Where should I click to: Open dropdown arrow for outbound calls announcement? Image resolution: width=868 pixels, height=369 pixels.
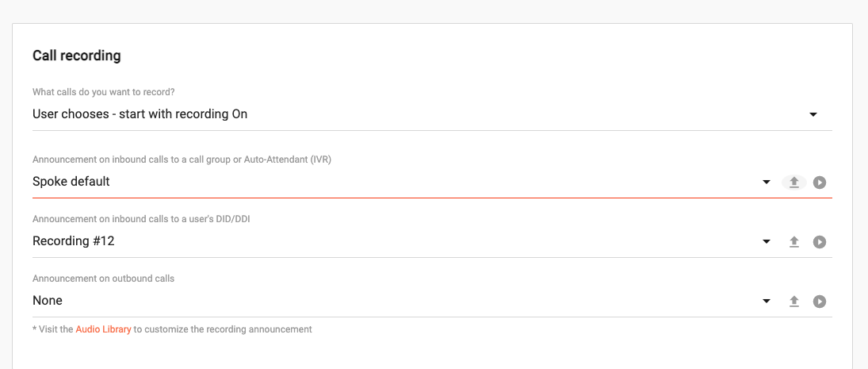click(x=767, y=302)
